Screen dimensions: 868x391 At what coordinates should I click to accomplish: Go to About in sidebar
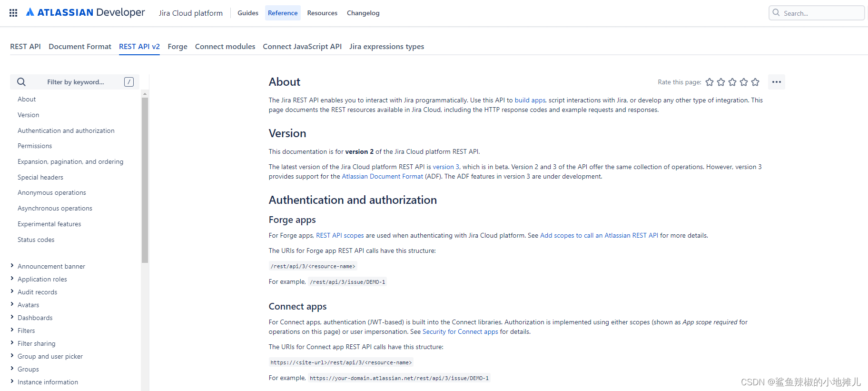pyautogui.click(x=27, y=99)
